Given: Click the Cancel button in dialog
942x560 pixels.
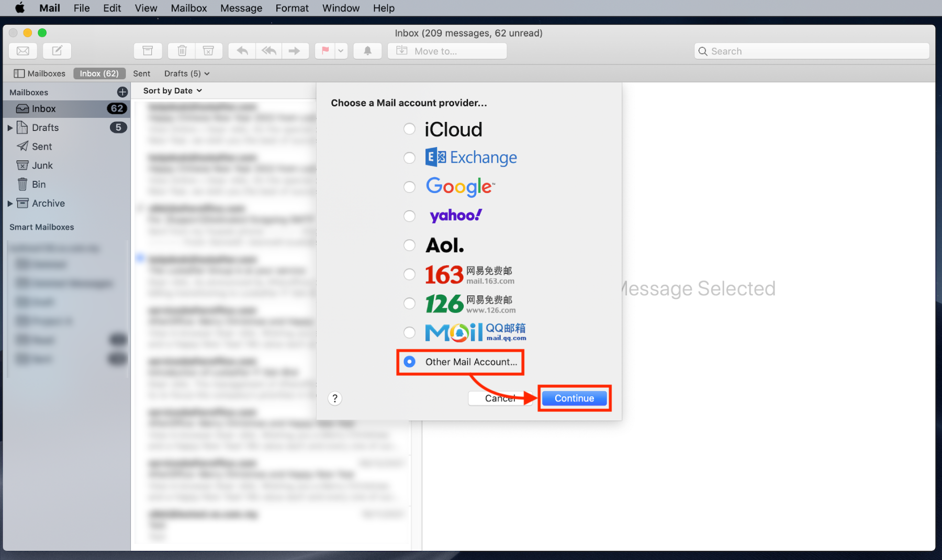Looking at the screenshot, I should click(499, 398).
